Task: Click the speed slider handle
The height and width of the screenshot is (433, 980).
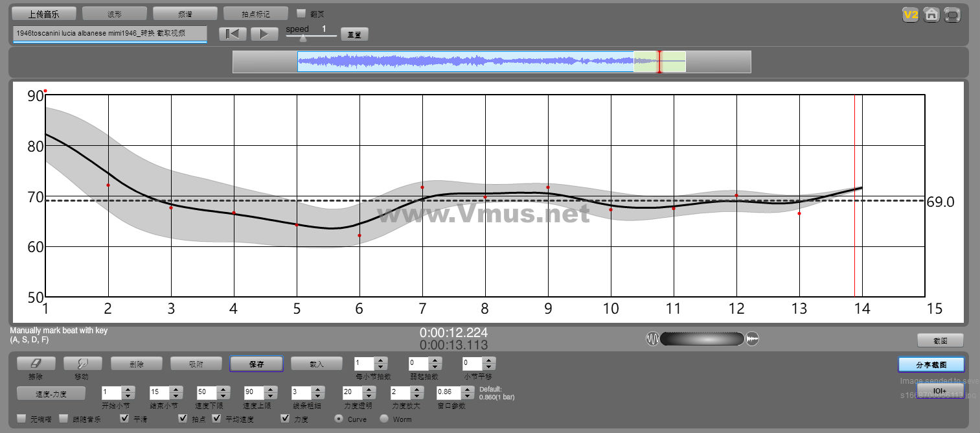Action: (x=302, y=38)
